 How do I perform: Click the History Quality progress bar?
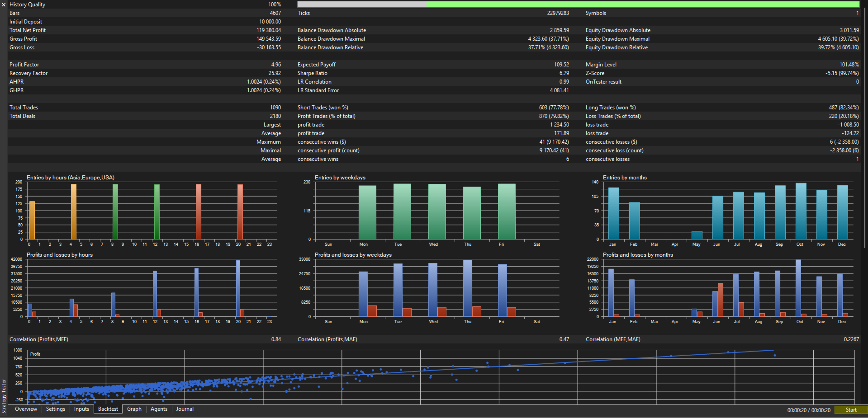click(x=578, y=5)
